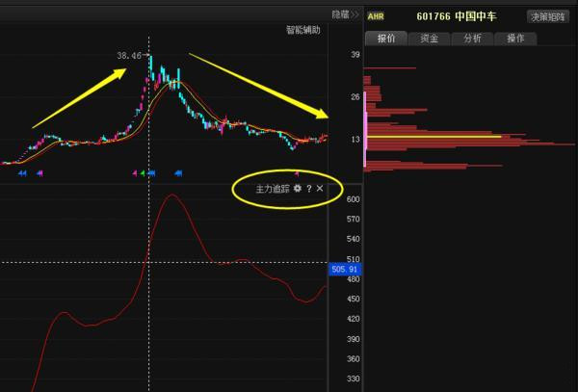The image size is (578, 392).
Task: Open the 智能辅助 smart assist option
Action: (303, 30)
